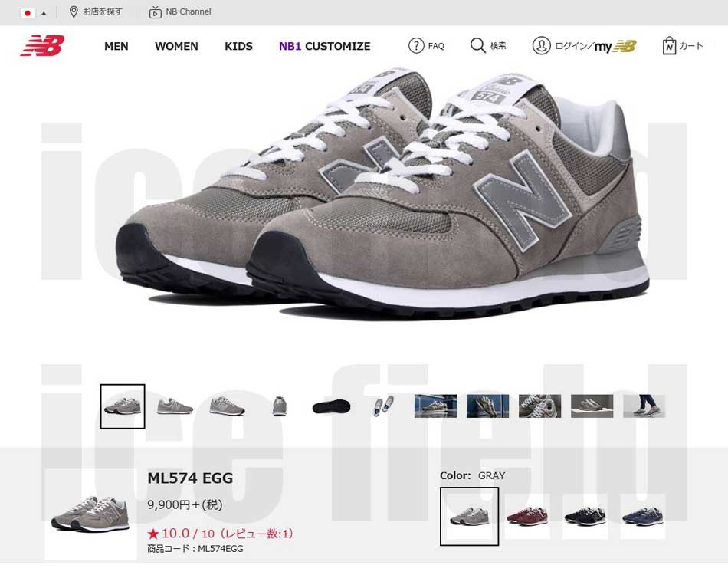Select the burgundy color swatch

(x=527, y=516)
